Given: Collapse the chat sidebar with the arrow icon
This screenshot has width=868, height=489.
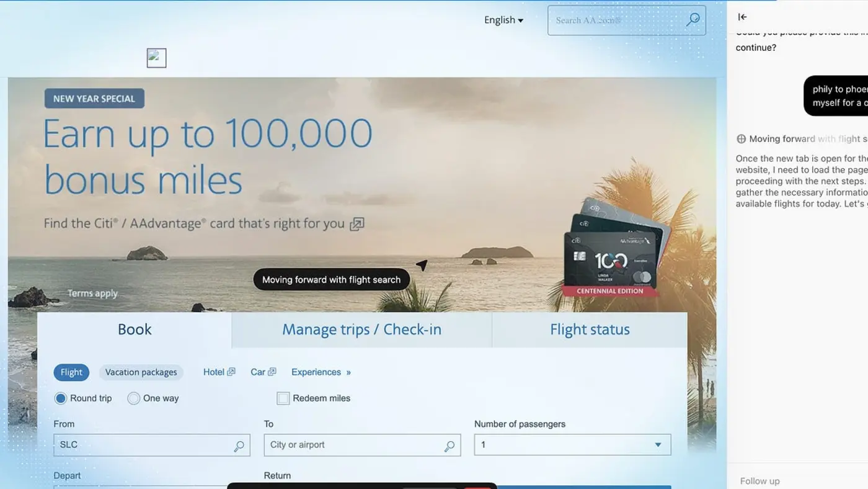Looking at the screenshot, I should [x=742, y=17].
